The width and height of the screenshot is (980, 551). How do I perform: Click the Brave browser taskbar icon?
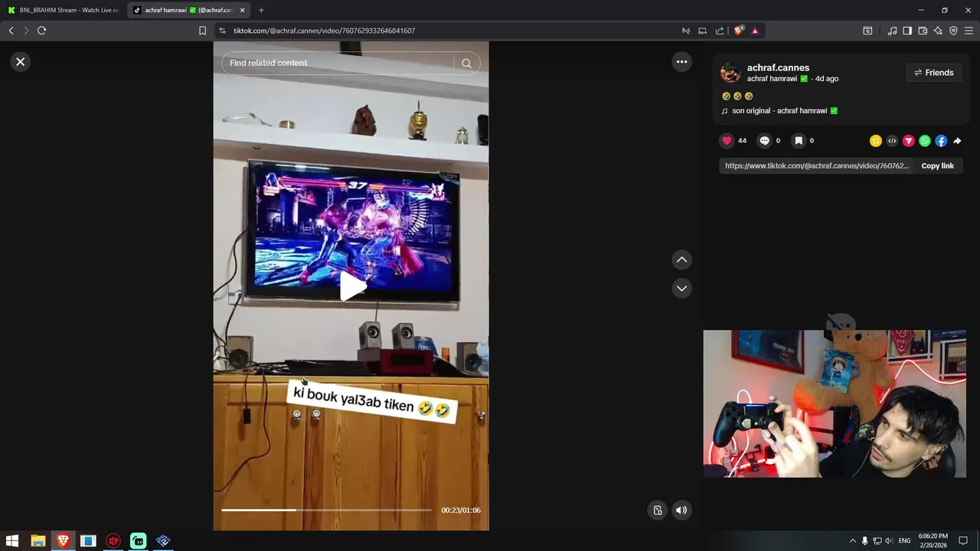[63, 541]
